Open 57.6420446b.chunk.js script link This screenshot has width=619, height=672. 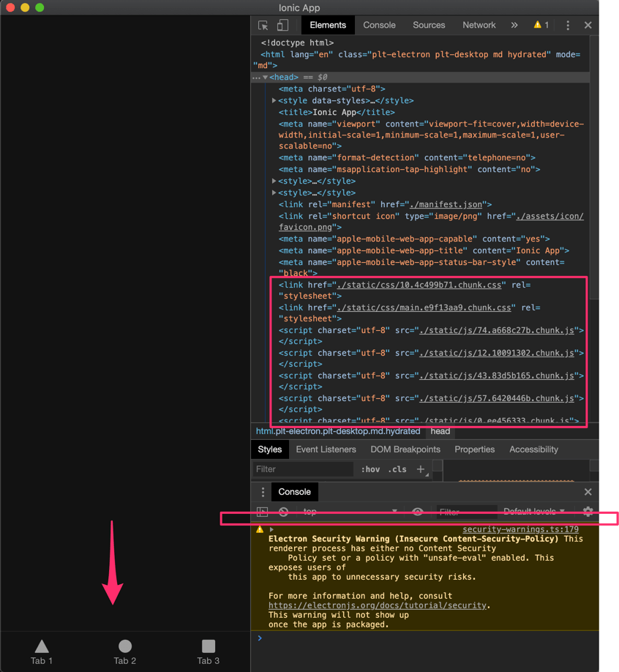(x=497, y=398)
